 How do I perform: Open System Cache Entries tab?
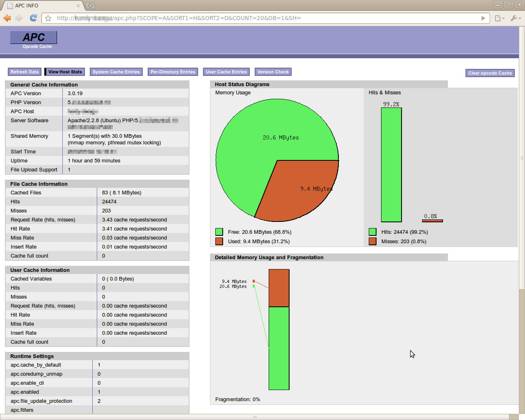pyautogui.click(x=116, y=72)
